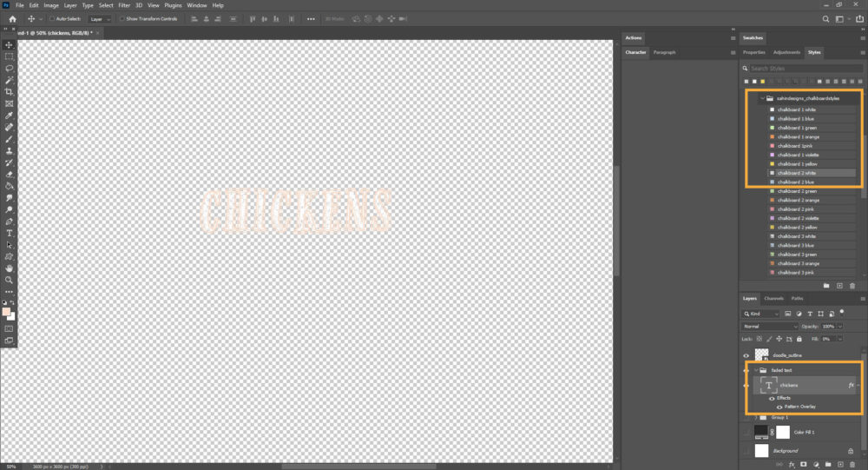This screenshot has width=868, height=470.
Task: Click the foreground color swatch
Action: click(7, 312)
